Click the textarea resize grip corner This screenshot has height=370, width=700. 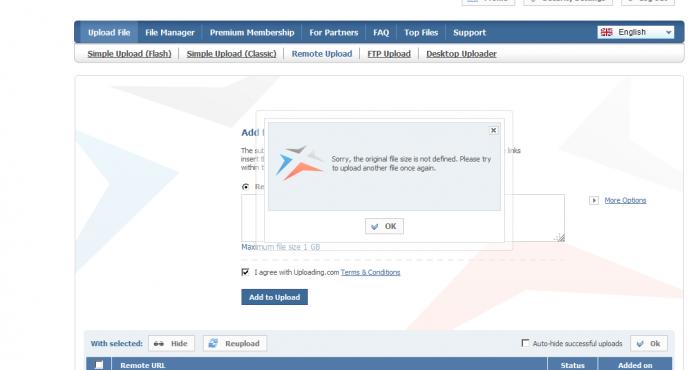click(x=560, y=237)
